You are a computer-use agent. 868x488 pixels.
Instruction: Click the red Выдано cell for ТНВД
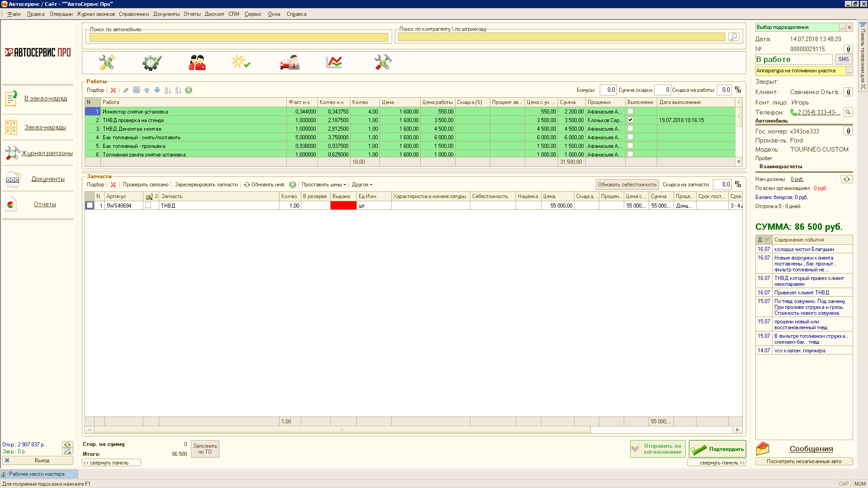pyautogui.click(x=343, y=205)
